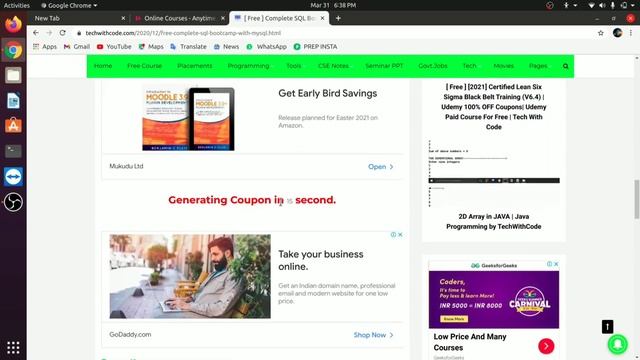
Task: Open Certified Lean Six Sigma post link
Action: coord(493,107)
